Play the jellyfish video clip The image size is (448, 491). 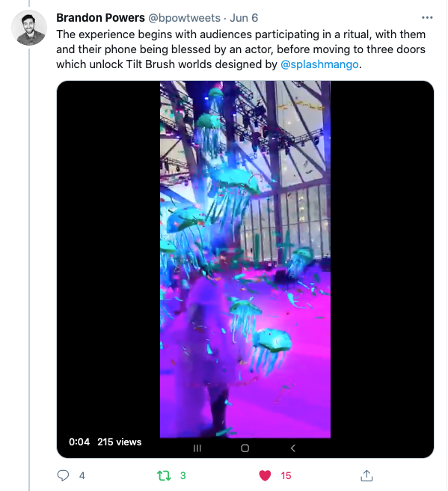(245, 259)
